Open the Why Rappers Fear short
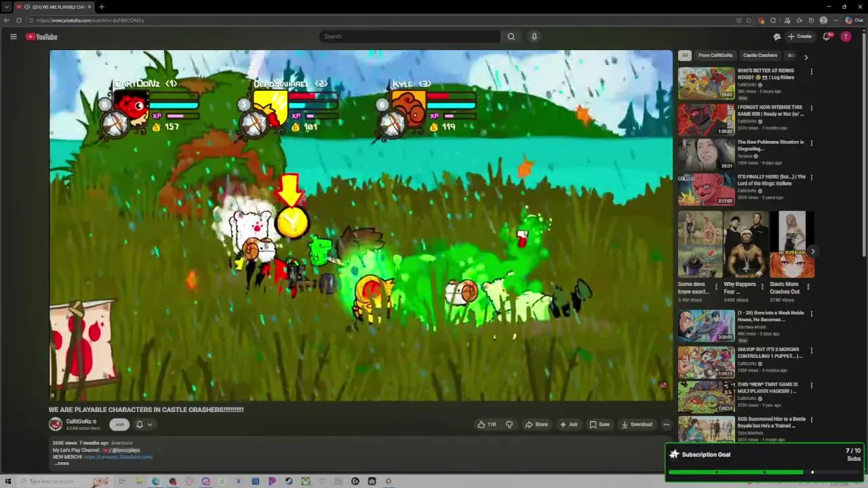Image resolution: width=868 pixels, height=488 pixels. click(746, 245)
